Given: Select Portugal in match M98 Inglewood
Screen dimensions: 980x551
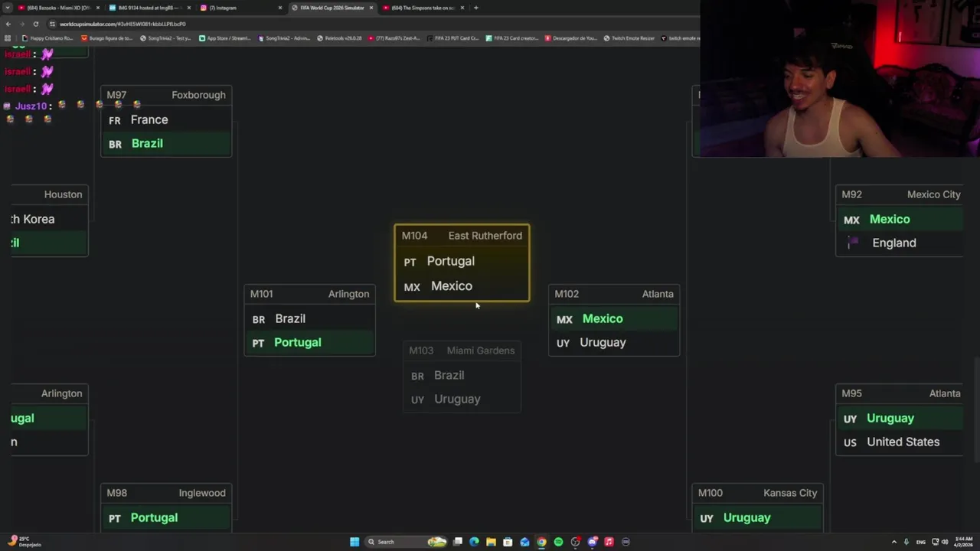Looking at the screenshot, I should (166, 517).
